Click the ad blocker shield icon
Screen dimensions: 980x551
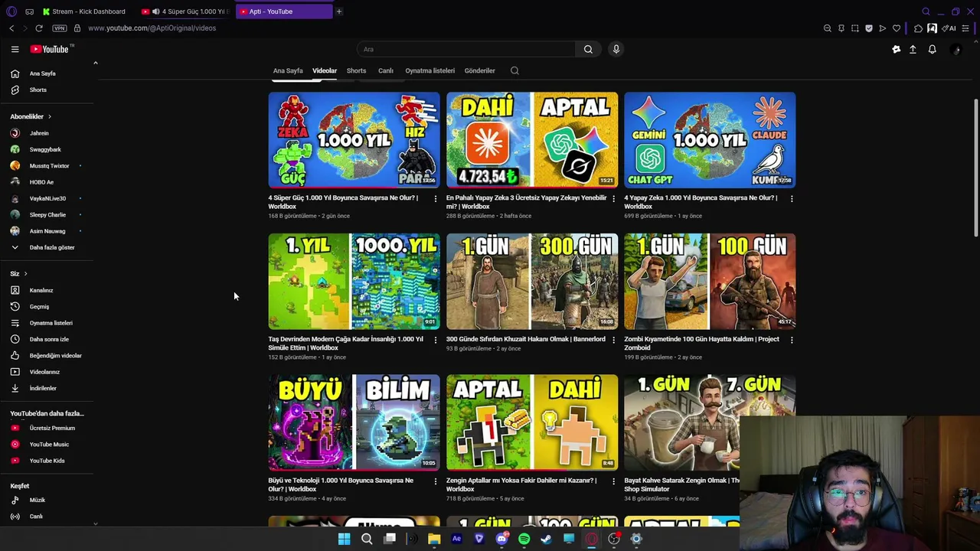point(869,28)
